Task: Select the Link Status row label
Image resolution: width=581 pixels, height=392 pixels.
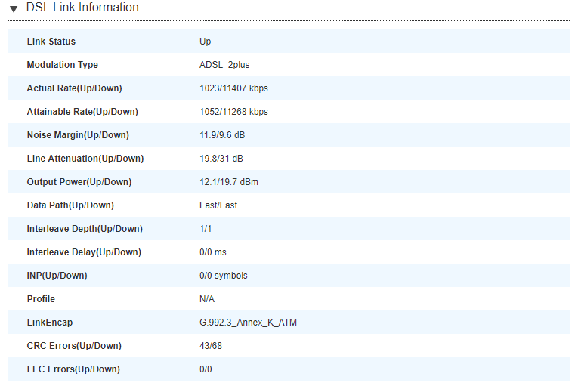Action: 51,42
